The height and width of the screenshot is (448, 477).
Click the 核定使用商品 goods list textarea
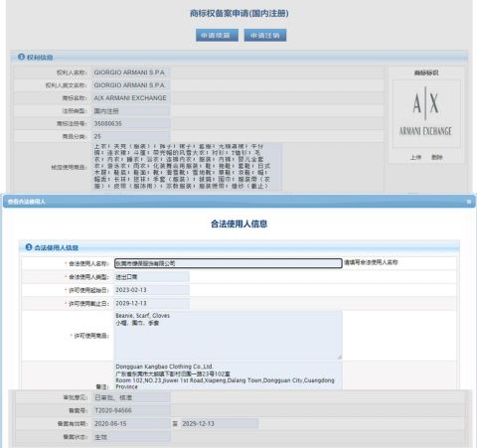(x=187, y=167)
